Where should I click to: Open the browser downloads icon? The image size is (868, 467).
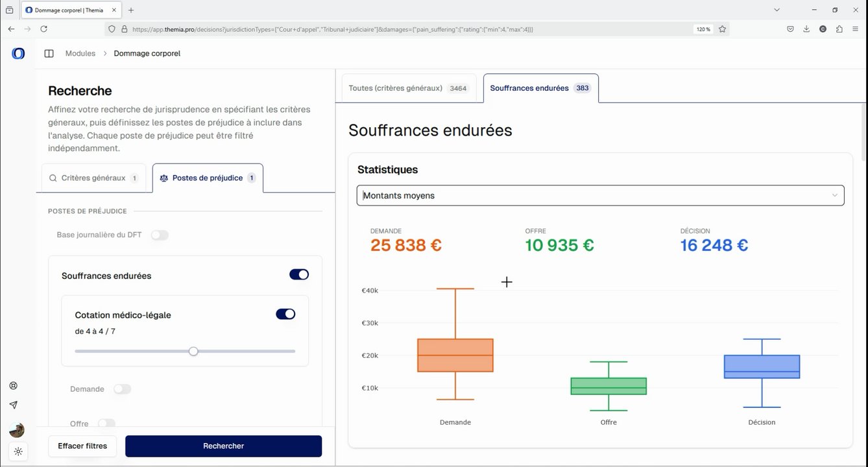(806, 29)
